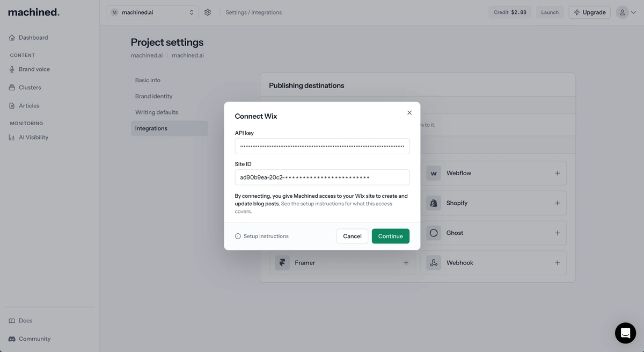The width and height of the screenshot is (644, 352).
Task: Click the Articles document icon
Action: [12, 106]
